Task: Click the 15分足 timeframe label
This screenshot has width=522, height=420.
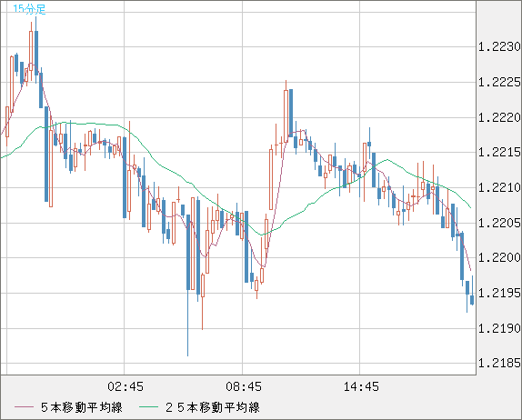Action: [x=29, y=9]
